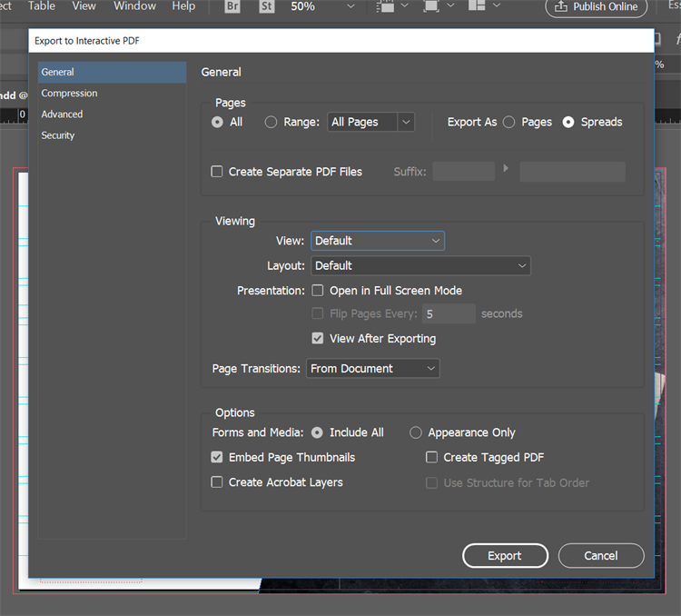Click the Export button
681x616 pixels.
pyautogui.click(x=505, y=555)
